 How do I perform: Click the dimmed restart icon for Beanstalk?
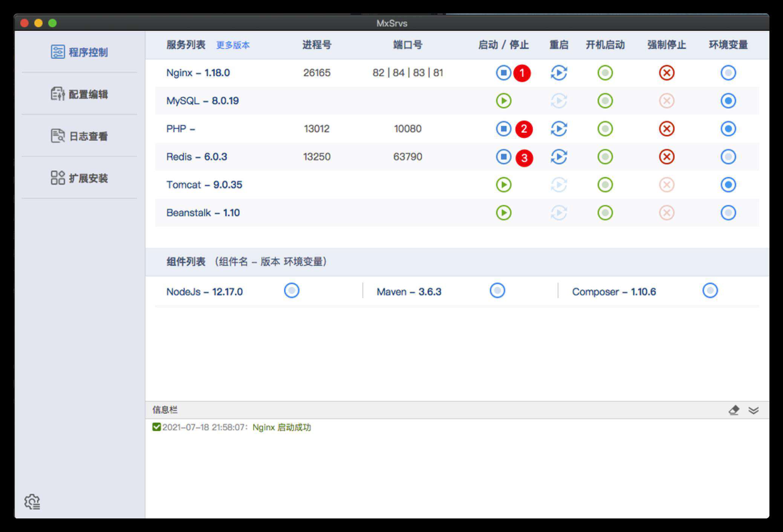click(x=559, y=213)
